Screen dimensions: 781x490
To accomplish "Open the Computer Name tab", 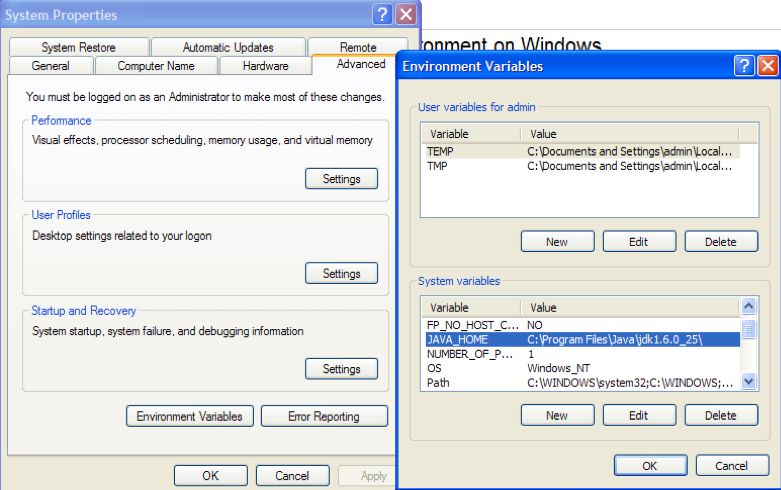I will click(x=156, y=66).
